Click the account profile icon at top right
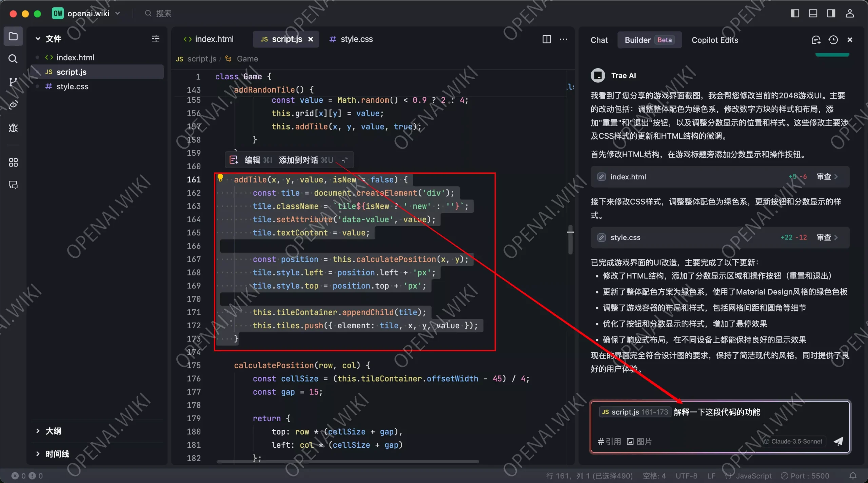 tap(850, 13)
